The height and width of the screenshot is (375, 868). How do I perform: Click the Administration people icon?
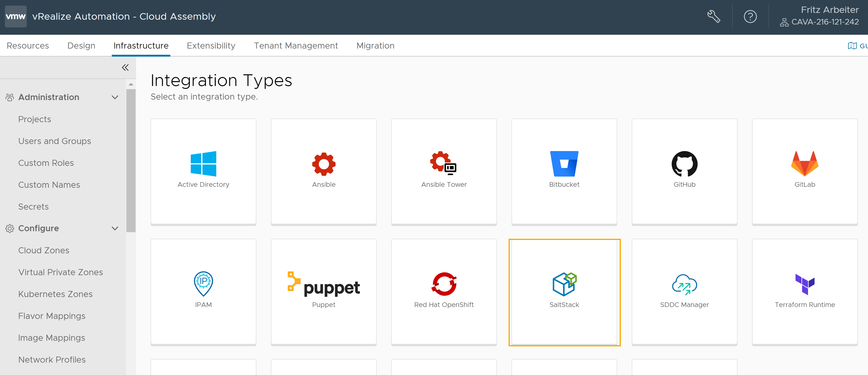[10, 97]
